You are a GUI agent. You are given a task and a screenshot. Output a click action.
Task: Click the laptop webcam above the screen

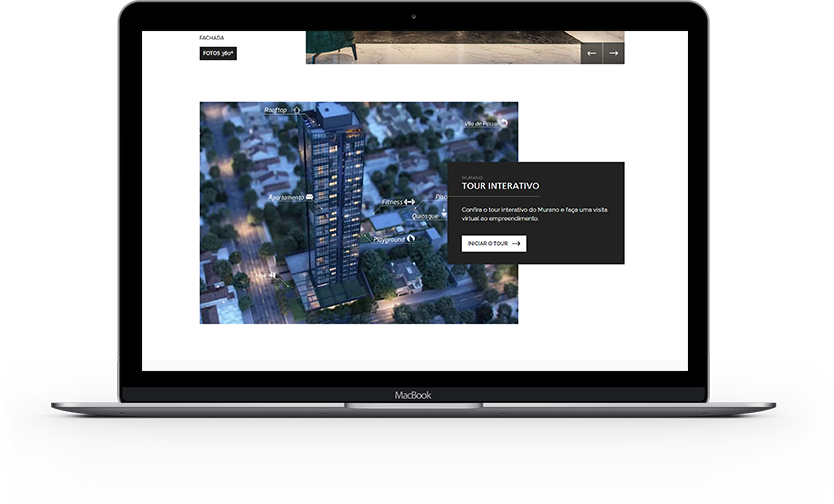414,16
